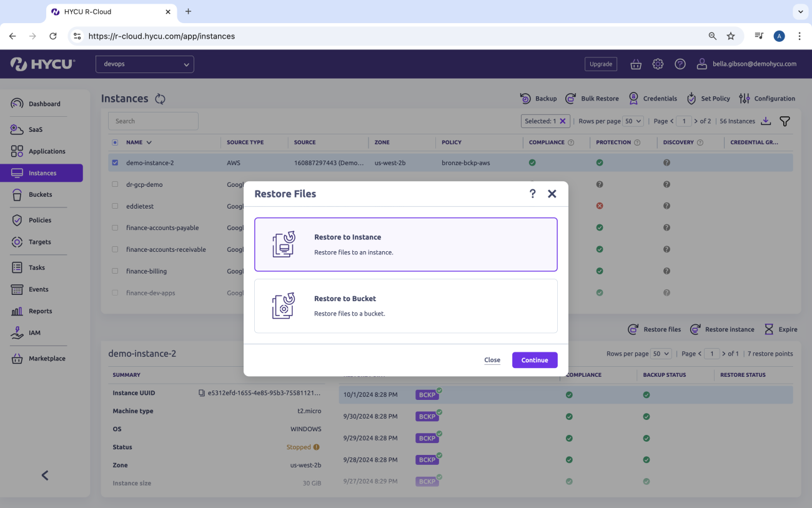The height and width of the screenshot is (508, 812).
Task: Refresh the Instances list
Action: click(161, 99)
